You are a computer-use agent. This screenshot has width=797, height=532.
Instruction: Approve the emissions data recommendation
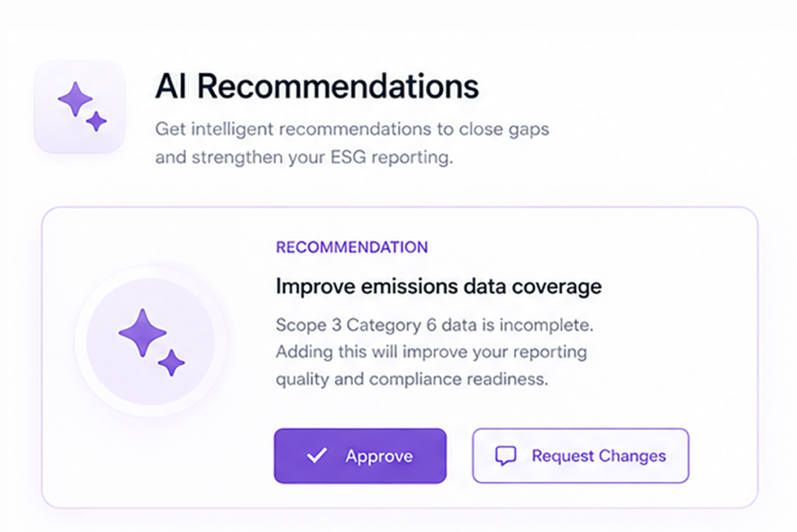coord(360,456)
